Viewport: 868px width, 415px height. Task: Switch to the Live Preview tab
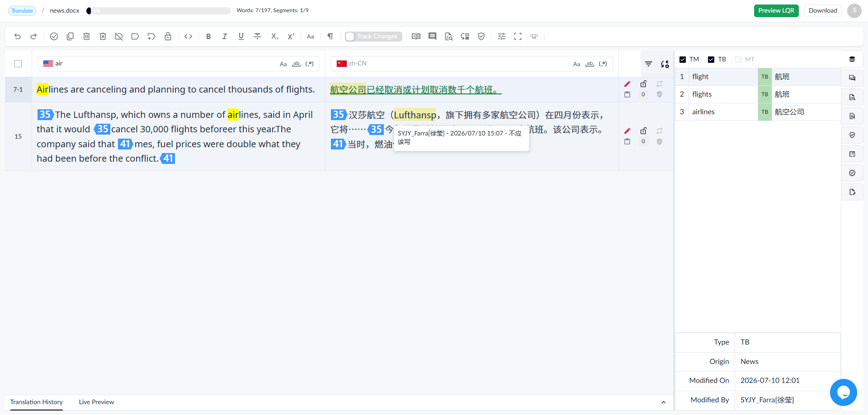[96, 402]
